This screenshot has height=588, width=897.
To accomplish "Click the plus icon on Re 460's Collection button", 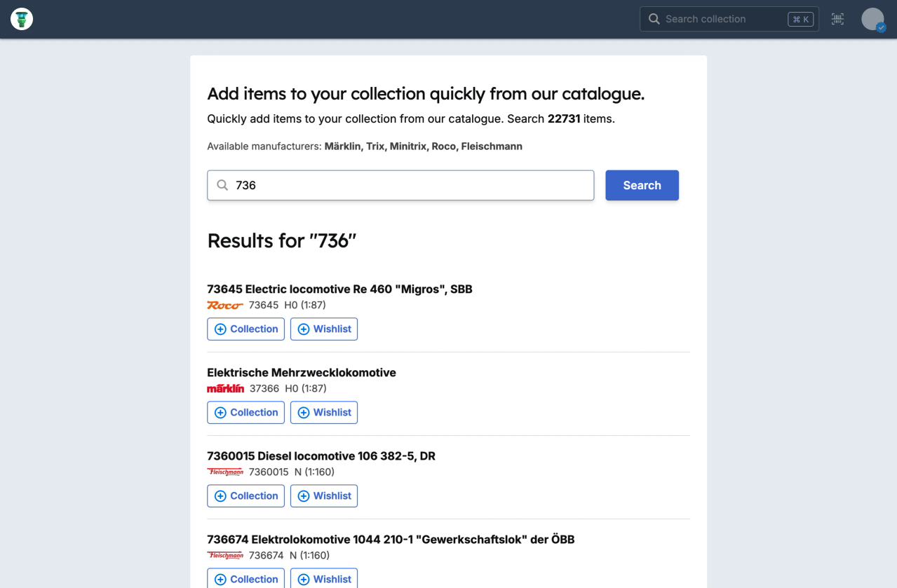I will 221,329.
